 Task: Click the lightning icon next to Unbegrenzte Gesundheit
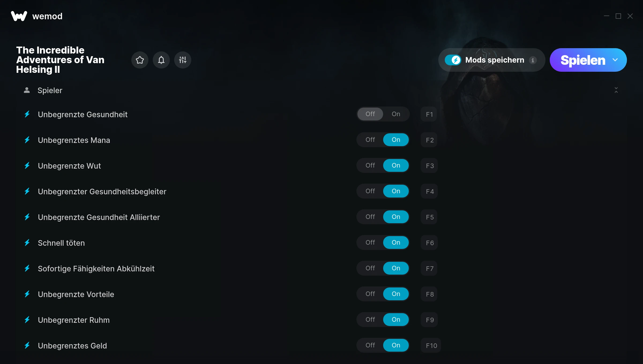pos(27,114)
